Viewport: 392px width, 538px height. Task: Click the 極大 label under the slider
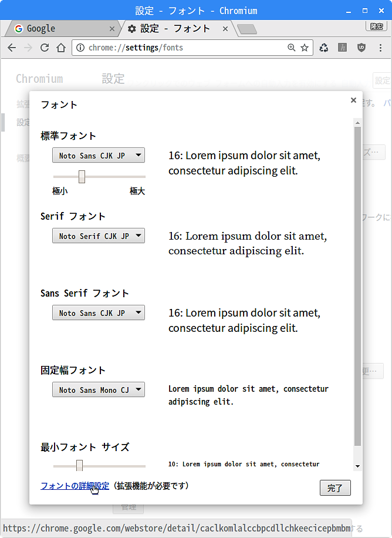(x=137, y=191)
